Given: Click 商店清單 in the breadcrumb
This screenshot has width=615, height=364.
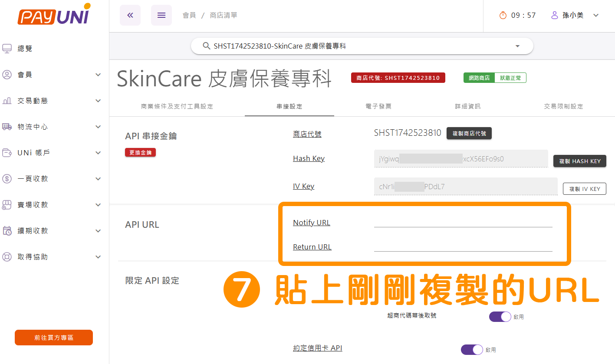Looking at the screenshot, I should tap(224, 15).
